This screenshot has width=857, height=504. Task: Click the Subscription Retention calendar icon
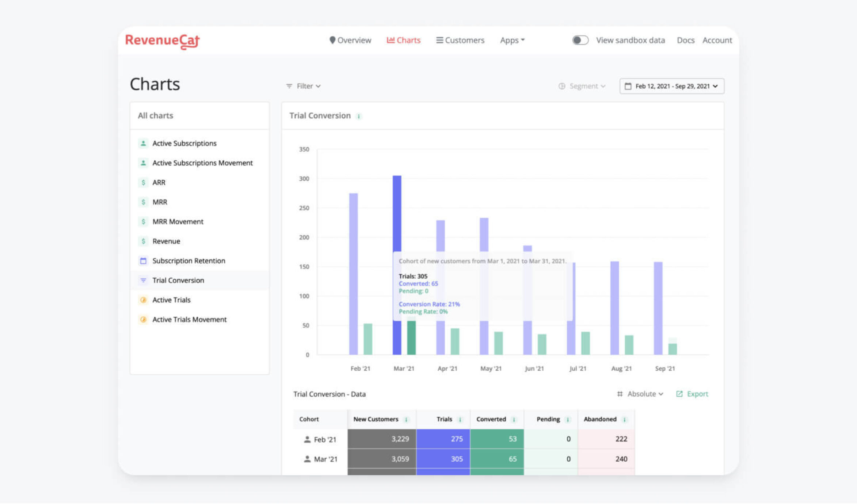[143, 260]
